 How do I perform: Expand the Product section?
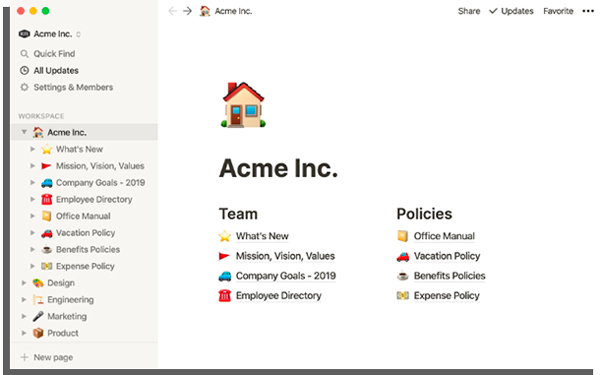[x=24, y=333]
